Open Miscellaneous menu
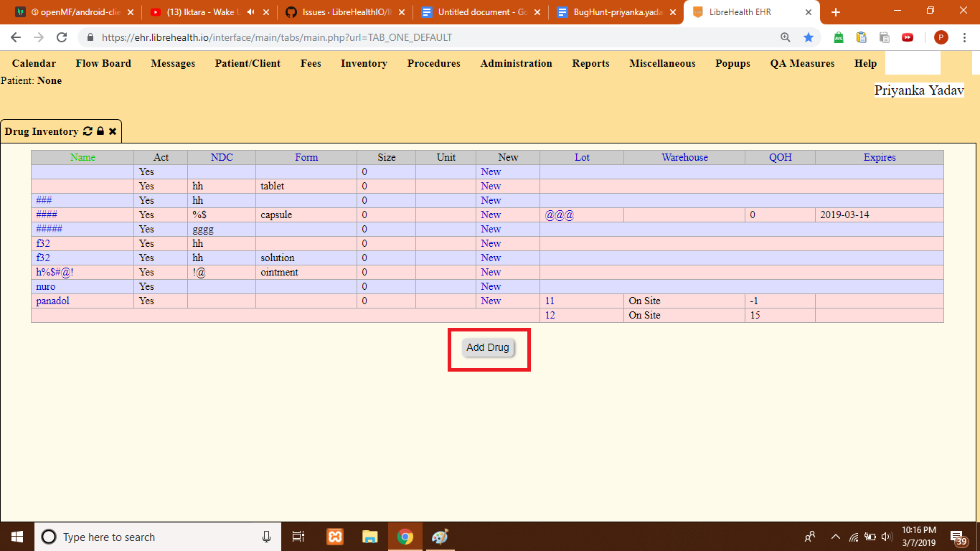The width and height of the screenshot is (980, 551). (x=662, y=63)
